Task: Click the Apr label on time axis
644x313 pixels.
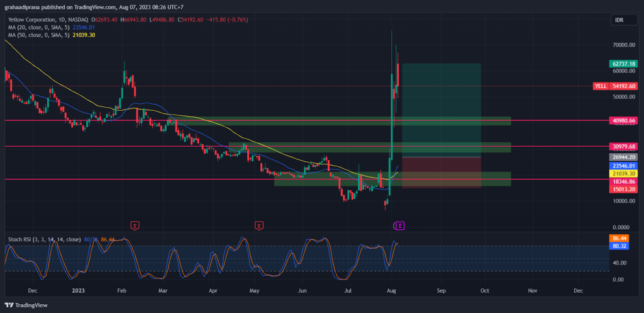Action: click(213, 290)
